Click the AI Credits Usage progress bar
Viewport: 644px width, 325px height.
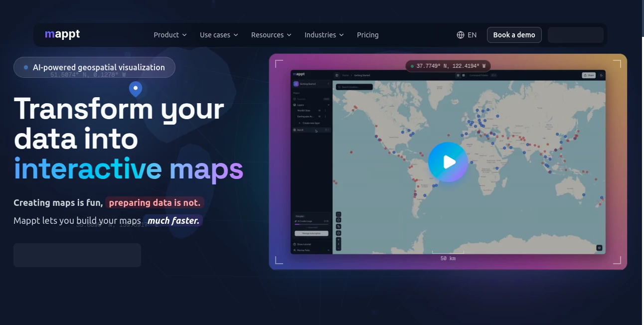point(312,224)
